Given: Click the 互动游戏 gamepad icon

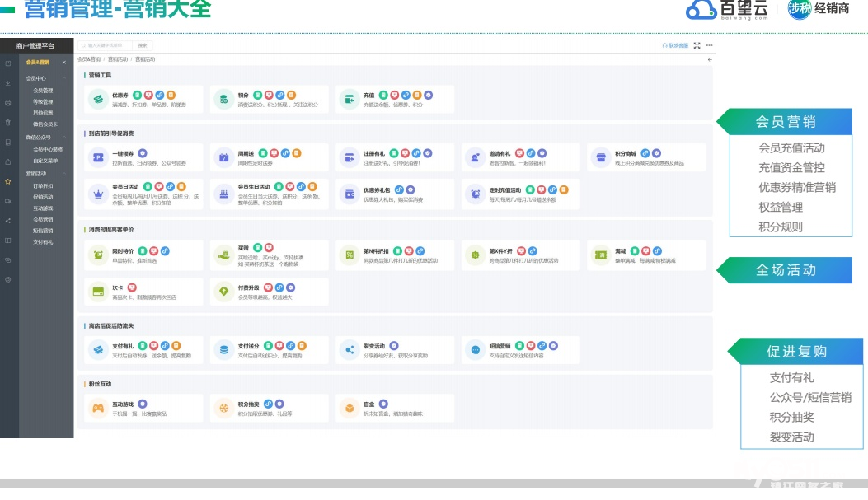Looking at the screenshot, I should 98,409.
